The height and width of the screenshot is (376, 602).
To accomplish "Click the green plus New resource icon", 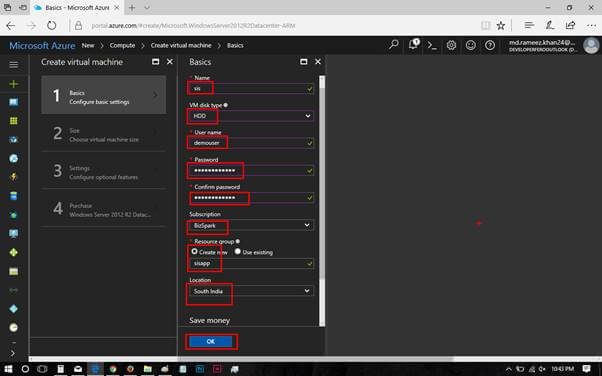I will tap(13, 84).
